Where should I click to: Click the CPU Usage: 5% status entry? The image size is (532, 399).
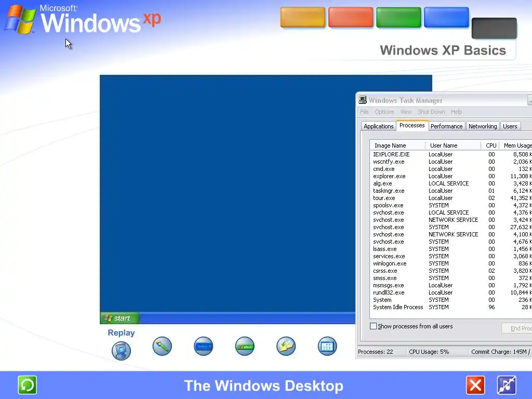tap(437, 352)
